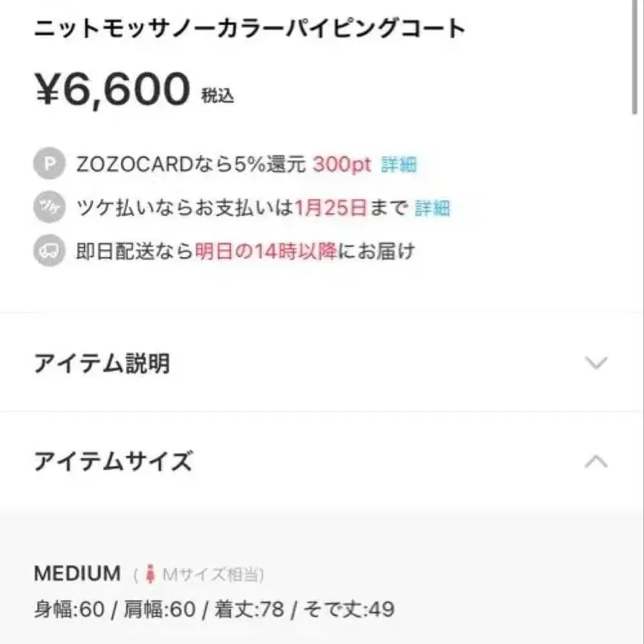Select the MEDIUM size label
This screenshot has height=644, width=644.
pyautogui.click(x=77, y=572)
